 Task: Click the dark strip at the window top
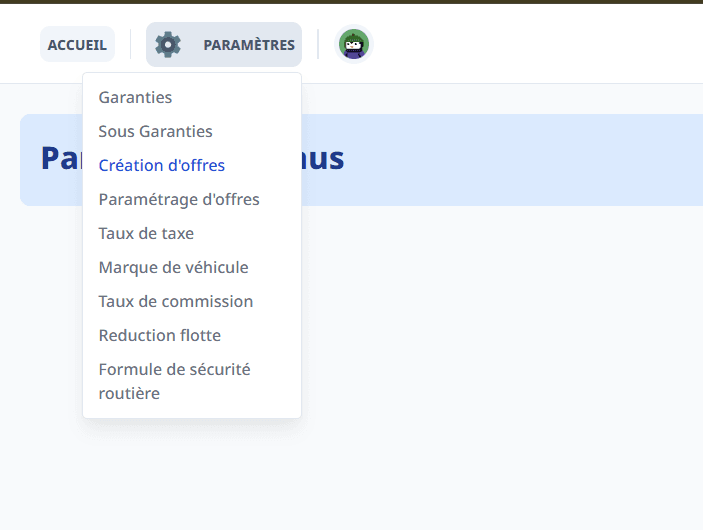coord(350,1)
